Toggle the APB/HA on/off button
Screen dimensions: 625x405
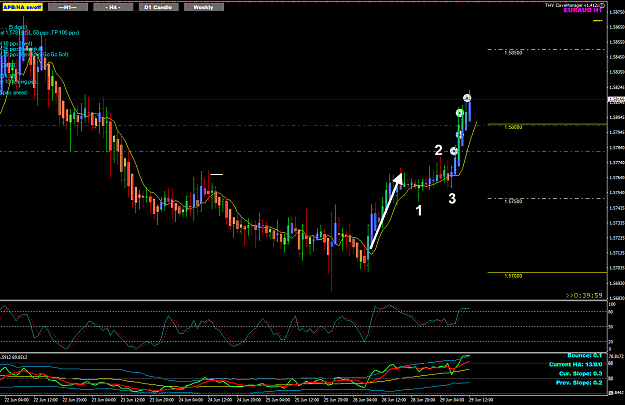click(x=22, y=7)
